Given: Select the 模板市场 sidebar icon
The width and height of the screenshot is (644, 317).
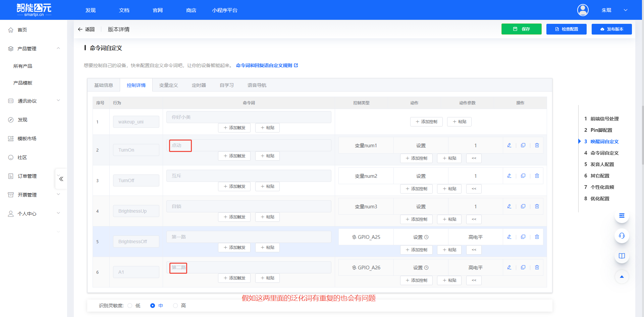Looking at the screenshot, I should pos(10,138).
